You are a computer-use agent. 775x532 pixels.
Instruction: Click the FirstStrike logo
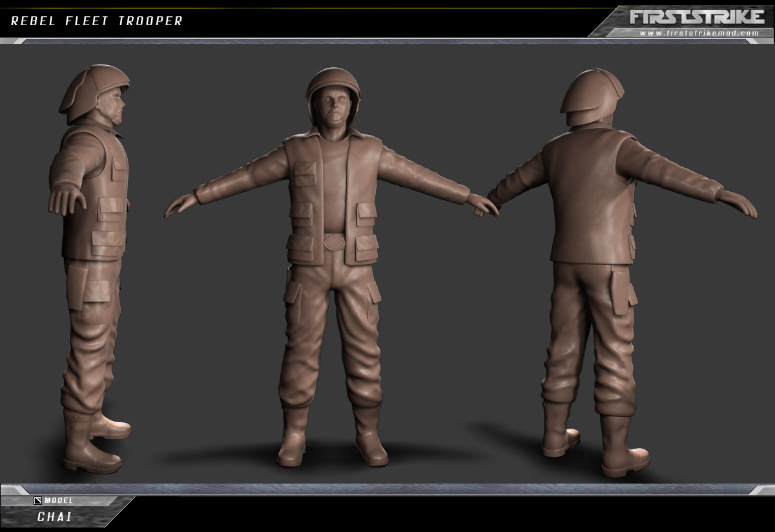(695, 16)
